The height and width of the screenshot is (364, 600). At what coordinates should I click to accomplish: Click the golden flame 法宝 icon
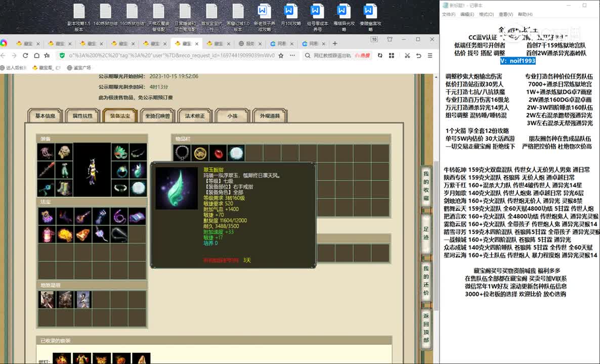[x=65, y=235]
